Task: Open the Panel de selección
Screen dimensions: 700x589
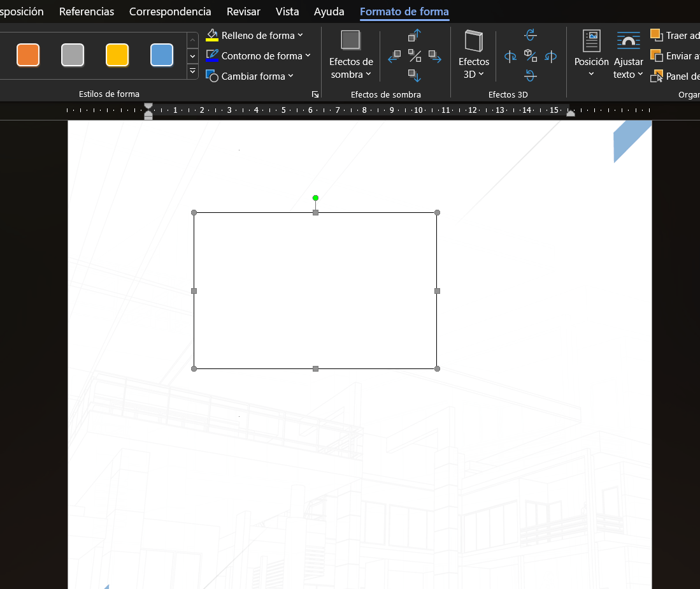Action: click(x=675, y=76)
